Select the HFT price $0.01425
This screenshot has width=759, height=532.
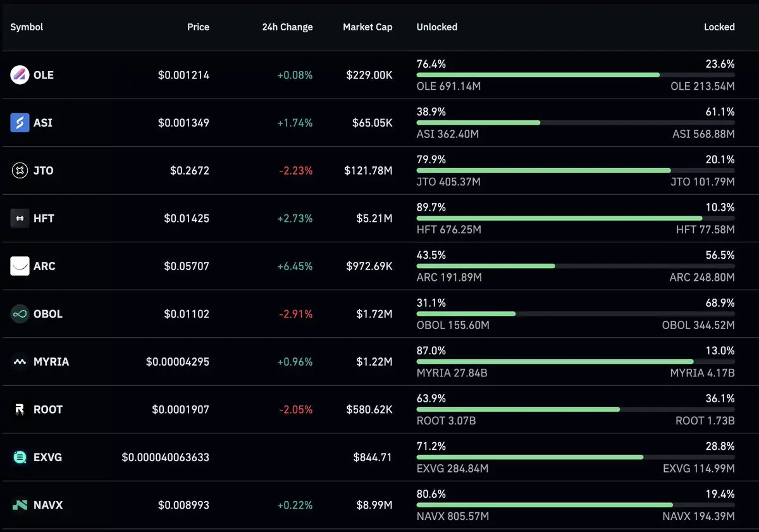(x=187, y=218)
